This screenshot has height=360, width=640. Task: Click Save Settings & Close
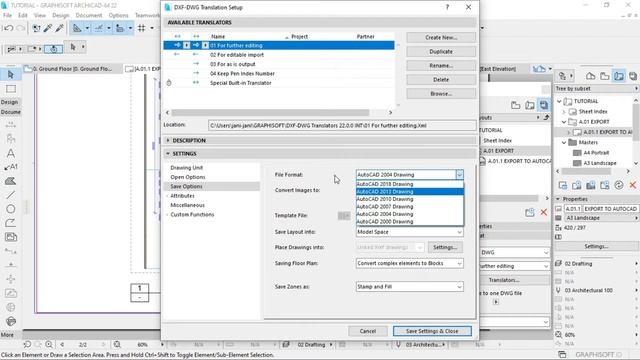[x=432, y=331]
